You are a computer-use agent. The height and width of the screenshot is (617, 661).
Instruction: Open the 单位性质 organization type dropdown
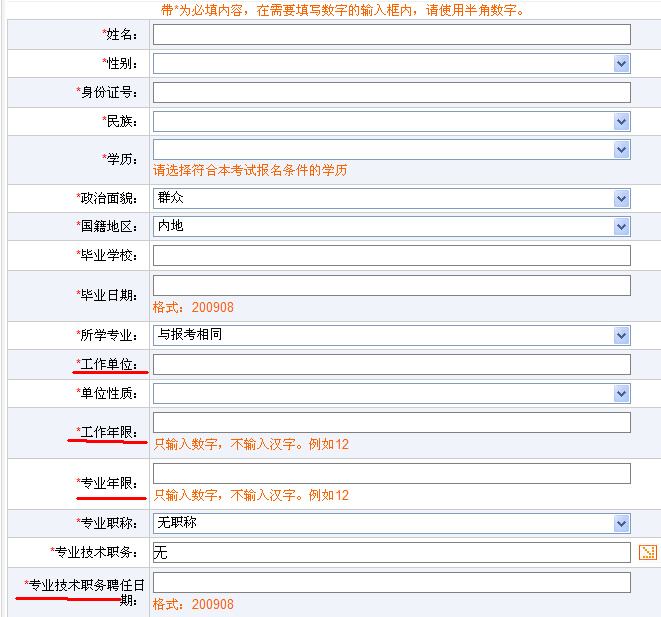(x=392, y=394)
